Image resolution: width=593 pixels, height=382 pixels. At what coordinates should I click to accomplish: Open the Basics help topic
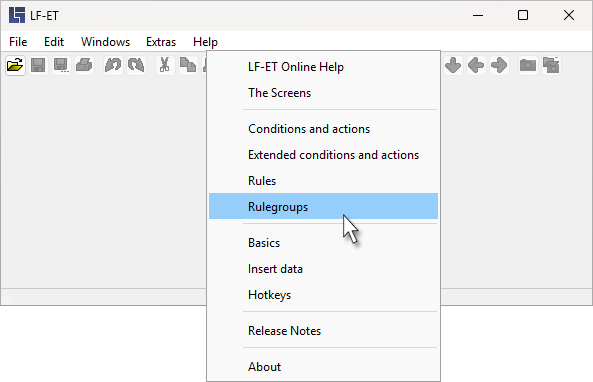point(323,243)
